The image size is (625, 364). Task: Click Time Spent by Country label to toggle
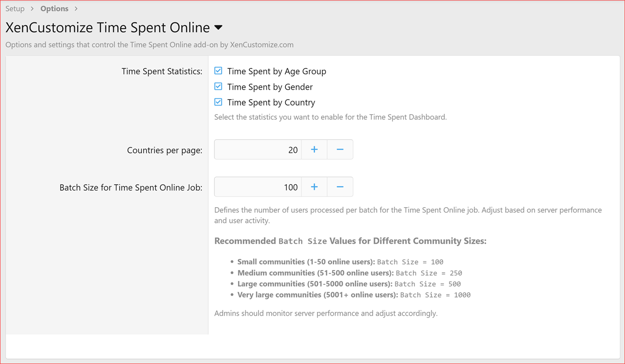tap(271, 102)
